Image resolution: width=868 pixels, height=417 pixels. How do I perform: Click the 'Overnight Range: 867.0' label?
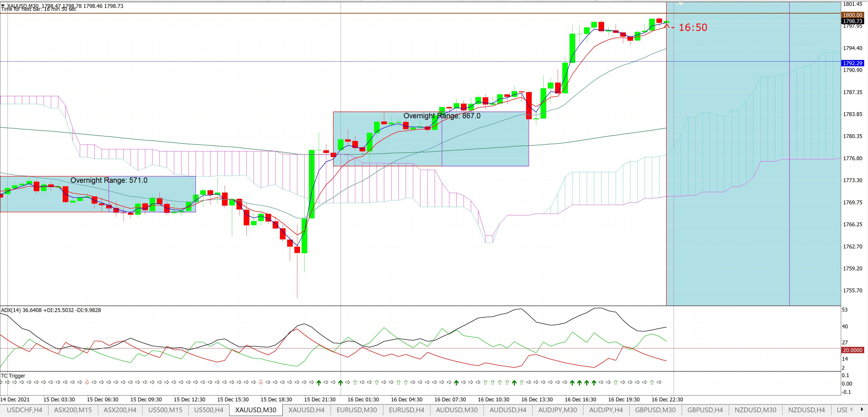pos(442,116)
